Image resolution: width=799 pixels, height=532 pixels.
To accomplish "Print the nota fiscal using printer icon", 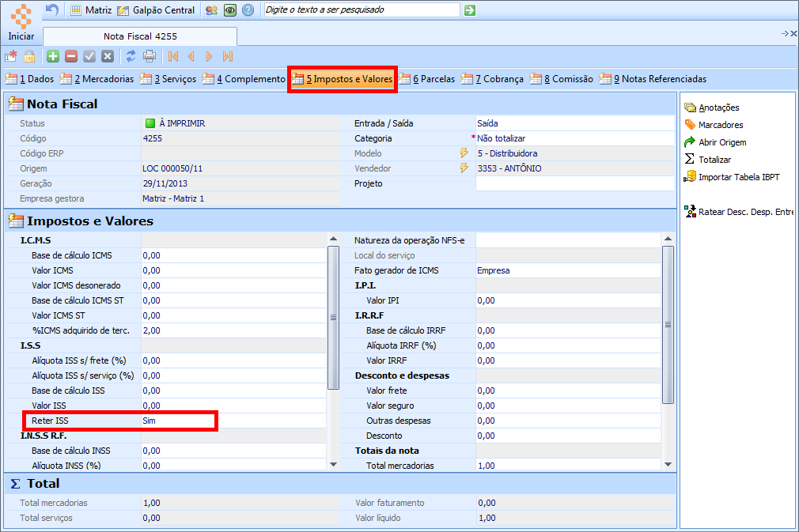I will tap(150, 56).
